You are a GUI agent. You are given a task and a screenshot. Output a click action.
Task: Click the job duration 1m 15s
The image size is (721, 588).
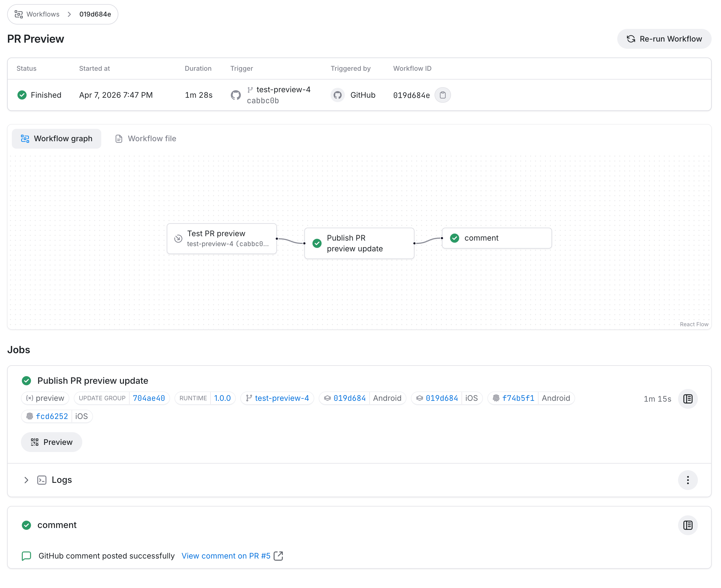(x=657, y=399)
